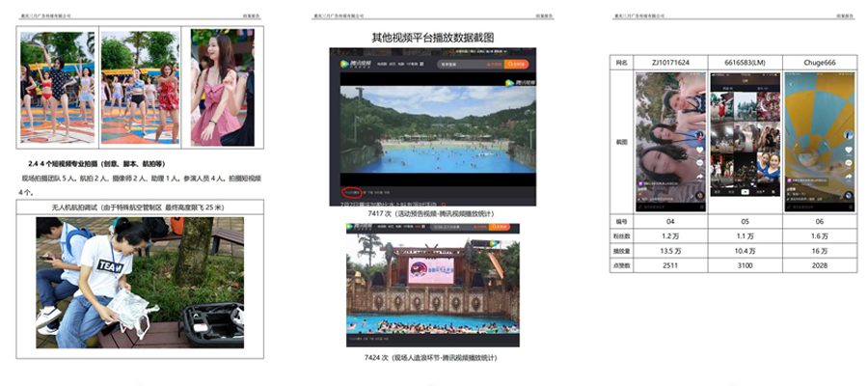Click the red-circled play count below the video
868x386 pixels.
(x=353, y=193)
